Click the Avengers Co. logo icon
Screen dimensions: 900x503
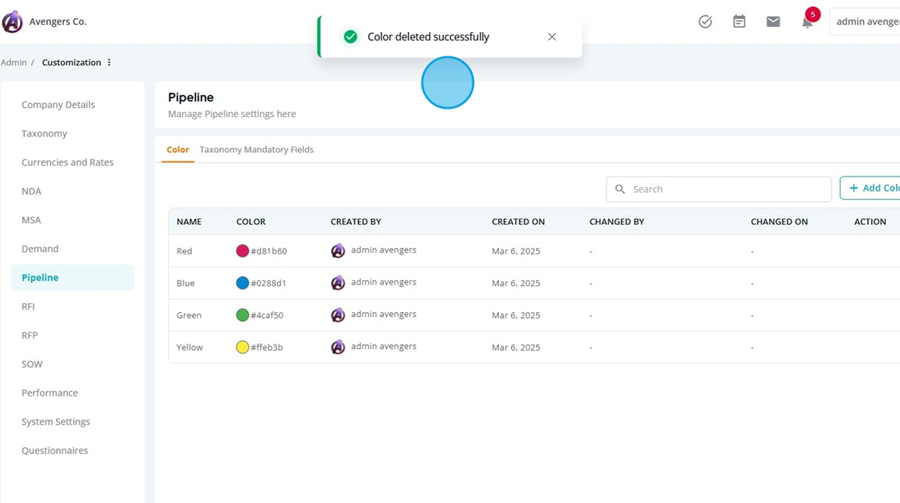12,22
